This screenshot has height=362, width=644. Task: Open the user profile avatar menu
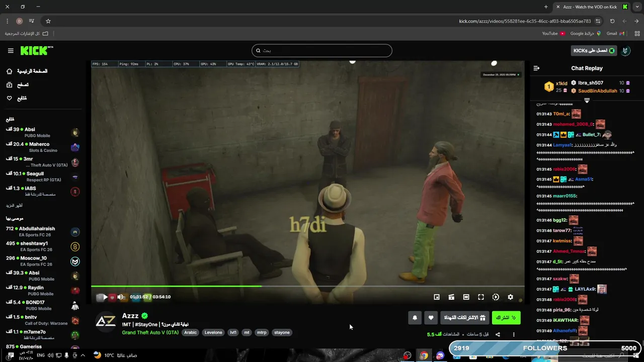point(625,51)
